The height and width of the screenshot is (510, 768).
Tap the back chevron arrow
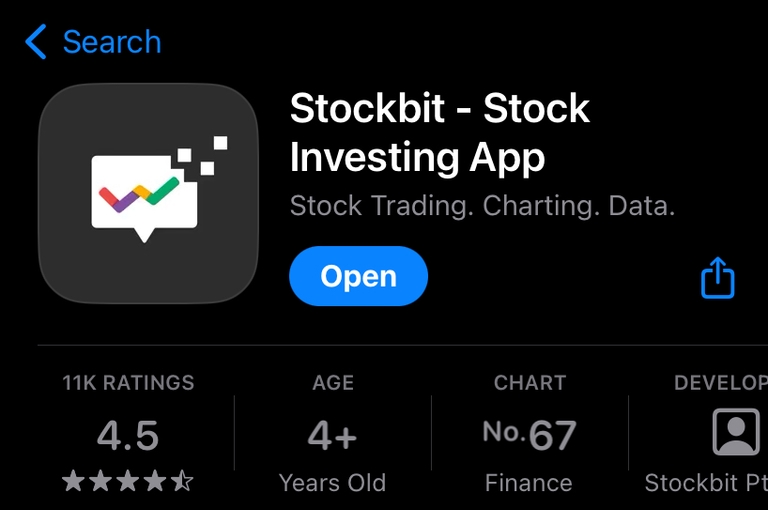coord(36,42)
